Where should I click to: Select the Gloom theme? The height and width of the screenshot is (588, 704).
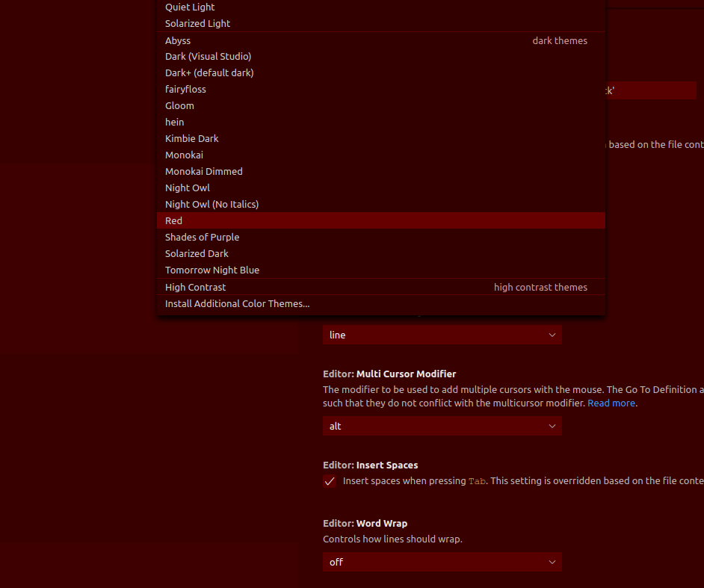[381, 106]
